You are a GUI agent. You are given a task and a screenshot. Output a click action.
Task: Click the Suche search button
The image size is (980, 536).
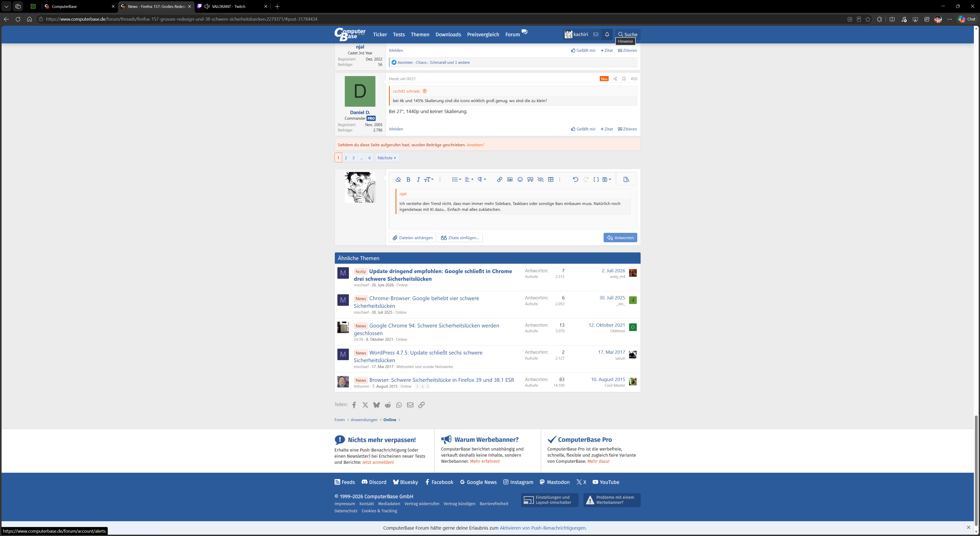pyautogui.click(x=628, y=35)
